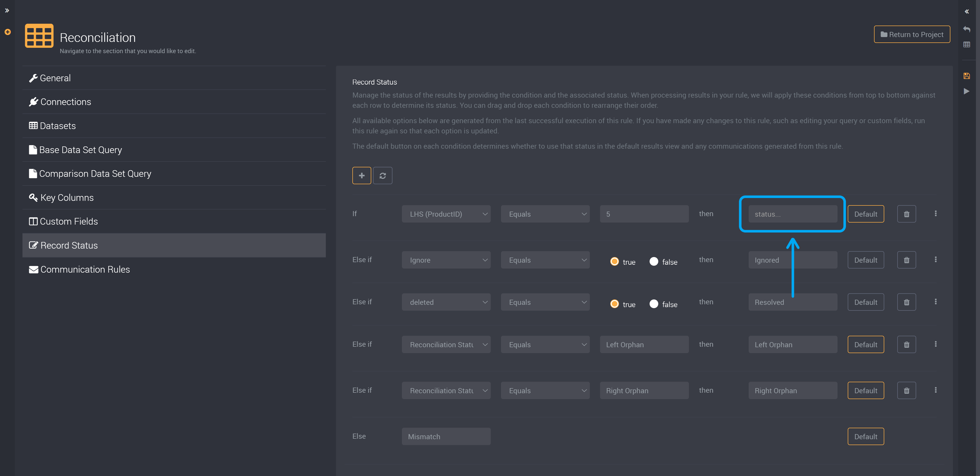Select false for the deleted condition
This screenshot has width=980, height=476.
coord(654,304)
